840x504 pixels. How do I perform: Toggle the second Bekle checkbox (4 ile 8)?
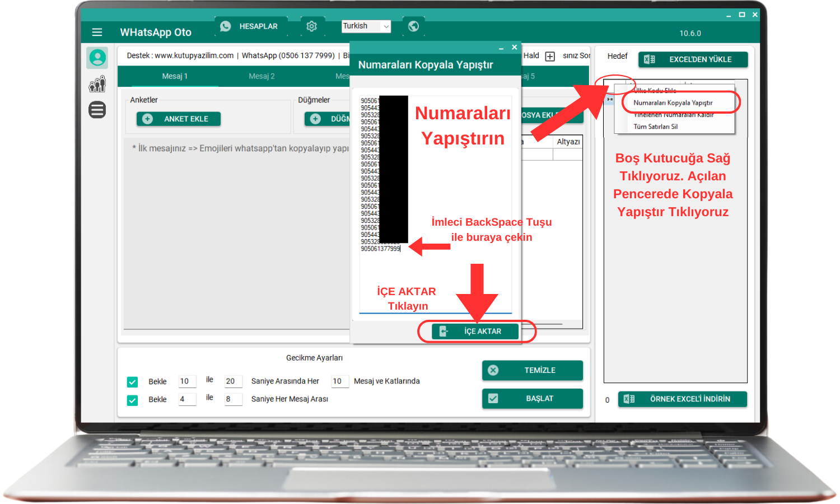click(132, 400)
